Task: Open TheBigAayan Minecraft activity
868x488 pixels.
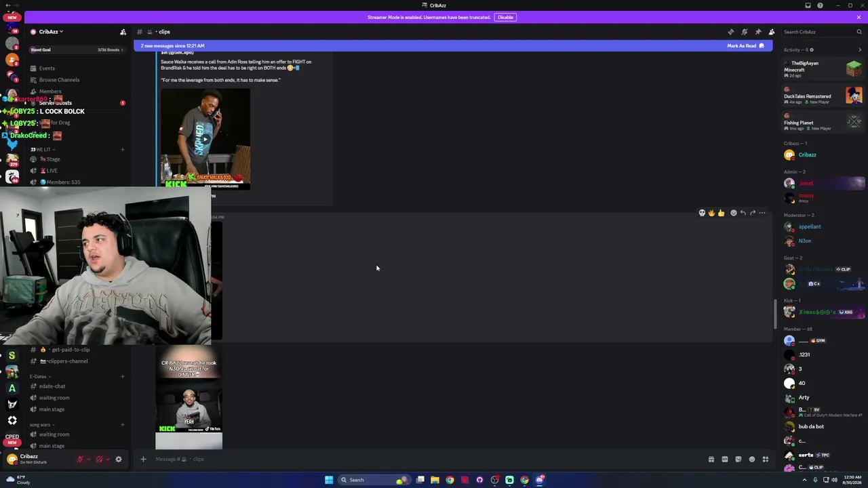Action: pyautogui.click(x=823, y=68)
